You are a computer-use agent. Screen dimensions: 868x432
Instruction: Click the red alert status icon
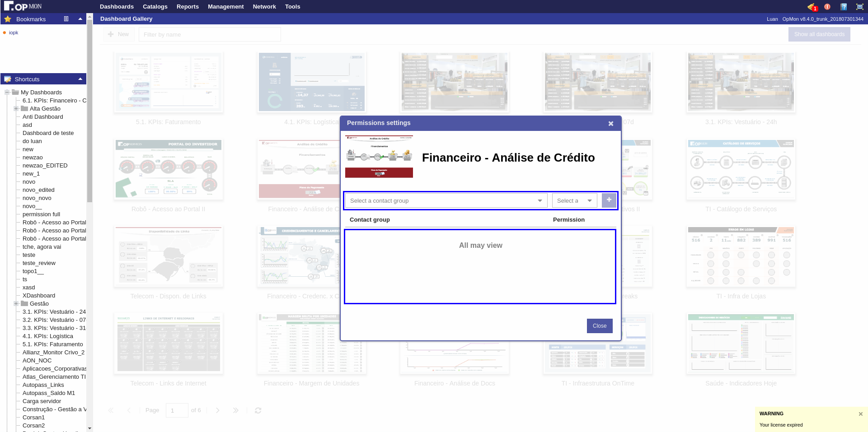click(827, 7)
